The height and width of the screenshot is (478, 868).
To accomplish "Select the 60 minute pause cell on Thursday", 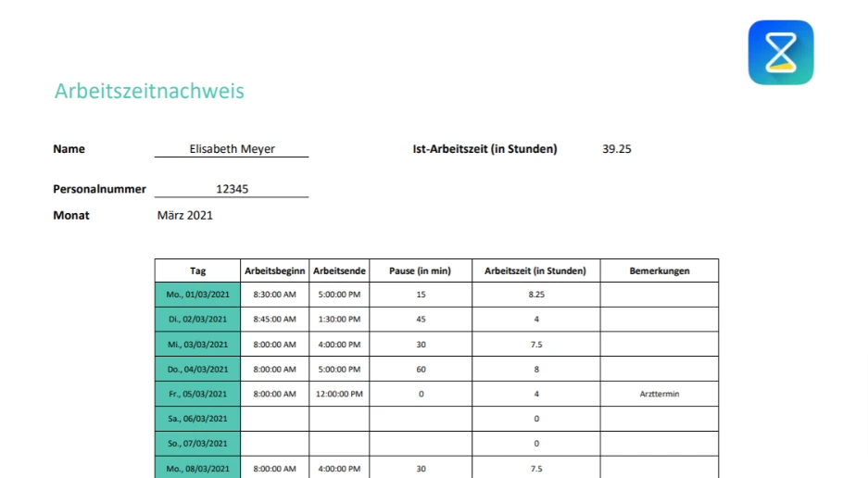I will [421, 369].
